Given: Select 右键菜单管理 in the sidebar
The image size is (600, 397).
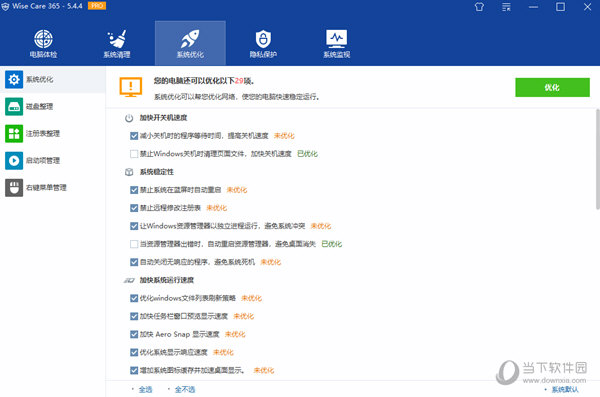Looking at the screenshot, I should (46, 188).
